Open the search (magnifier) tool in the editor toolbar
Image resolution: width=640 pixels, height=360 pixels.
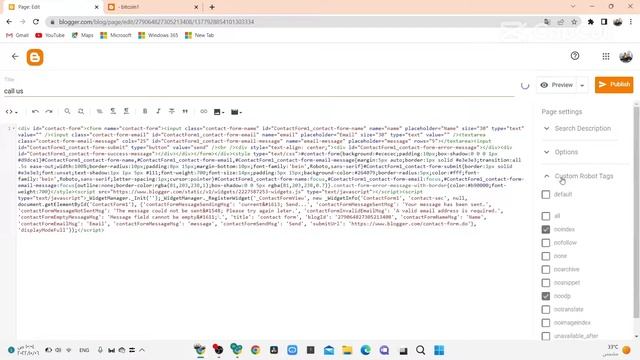click(x=67, y=111)
